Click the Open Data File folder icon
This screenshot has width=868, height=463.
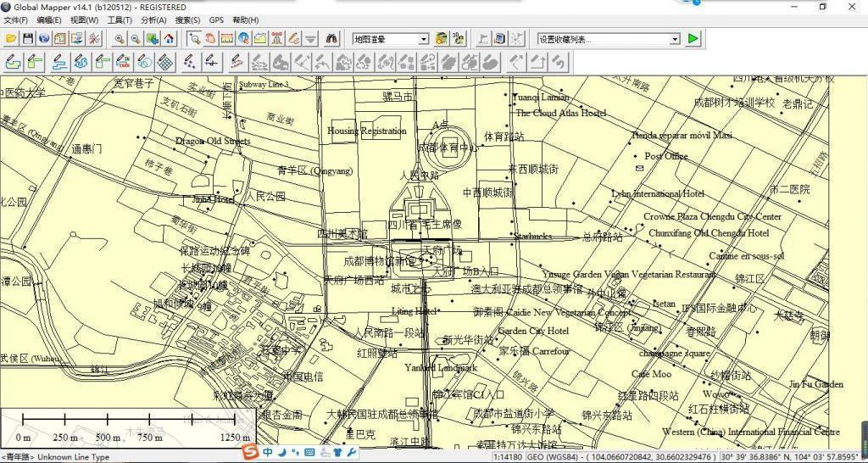(11, 39)
